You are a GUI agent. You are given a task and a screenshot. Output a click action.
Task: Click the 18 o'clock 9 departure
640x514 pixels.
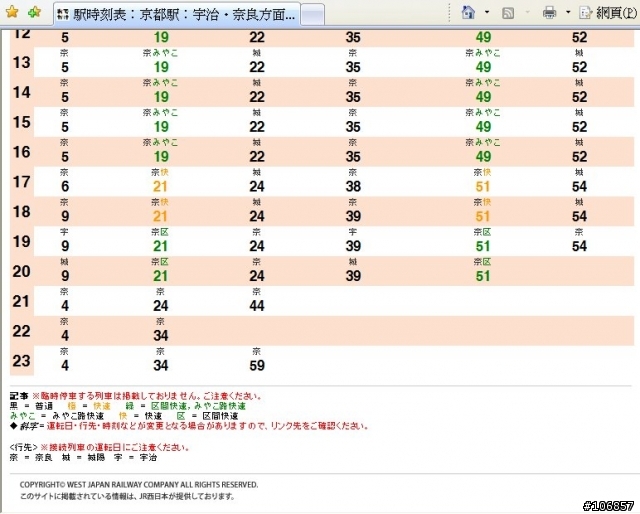(64, 216)
